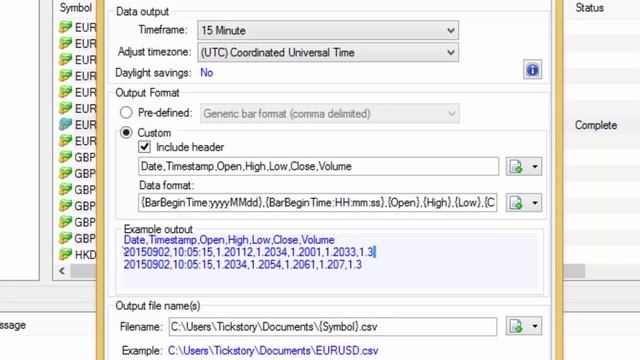Click the Daylight savings value No
The image size is (640, 360).
(x=207, y=73)
